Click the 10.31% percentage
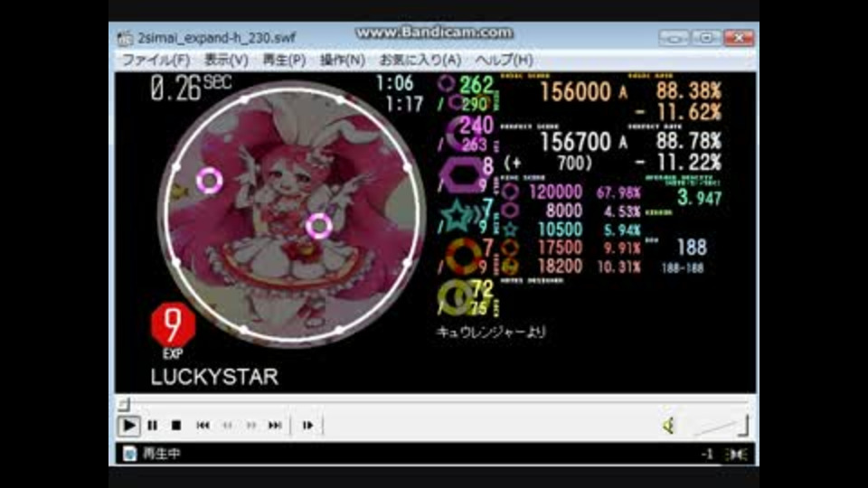 click(618, 267)
